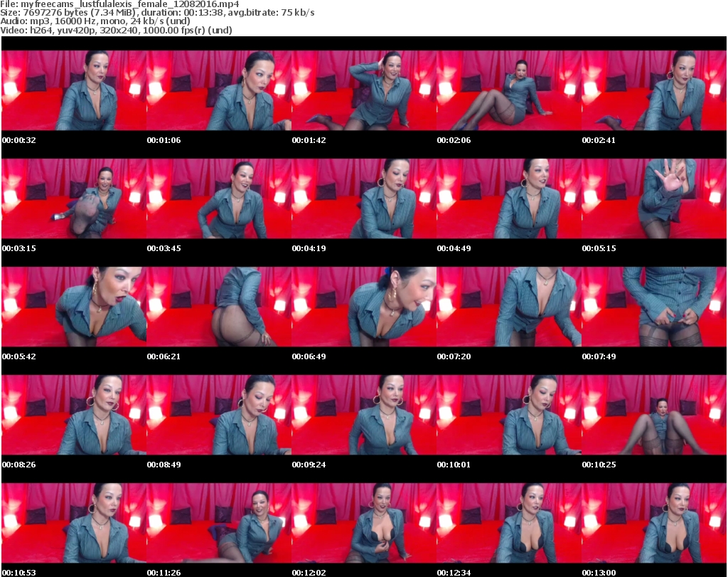Click the timestamp label 00:10:53
Screen dimensions: 728x577
pyautogui.click(x=19, y=573)
